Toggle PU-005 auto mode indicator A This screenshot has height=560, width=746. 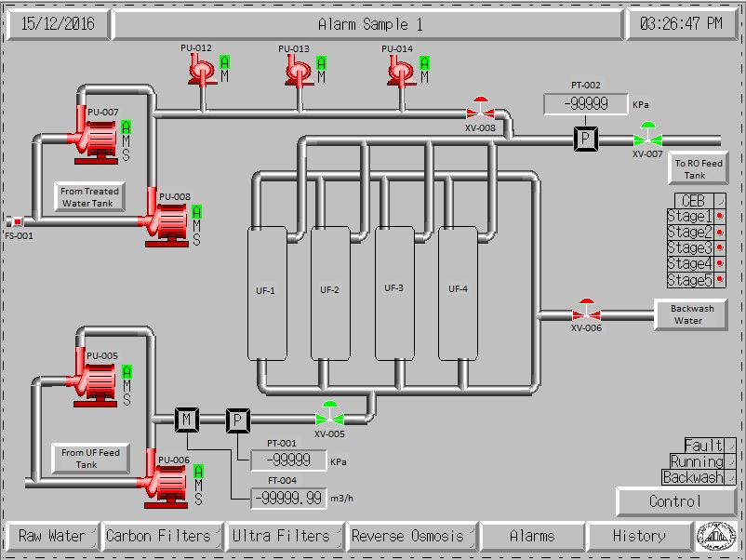(x=127, y=371)
